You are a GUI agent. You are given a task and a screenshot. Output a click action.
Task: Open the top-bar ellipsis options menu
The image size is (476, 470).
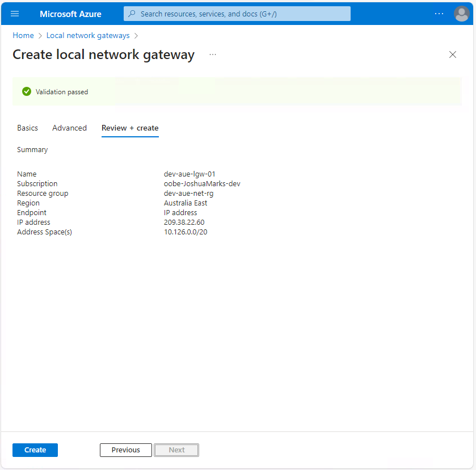[x=439, y=14]
